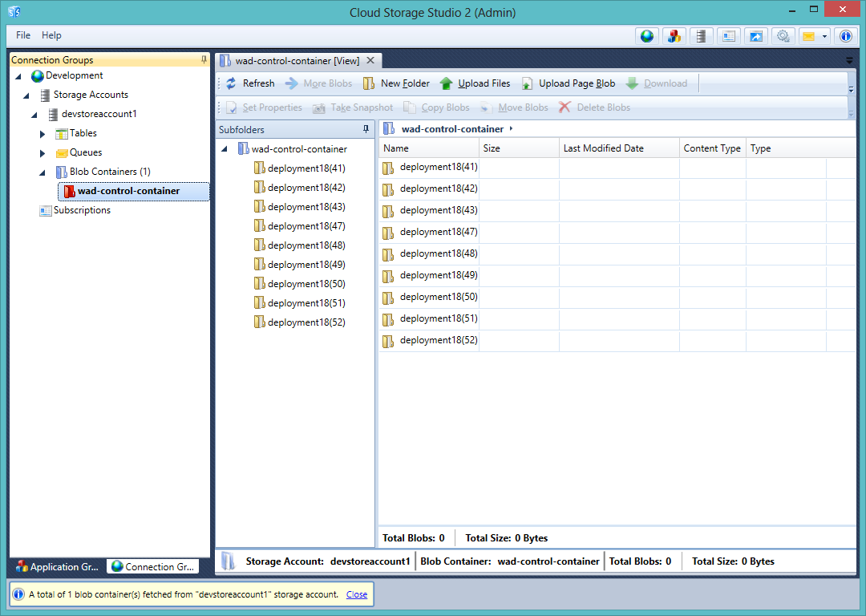
Task: Click folder icon of deployment18(50) list row
Action: [388, 298]
